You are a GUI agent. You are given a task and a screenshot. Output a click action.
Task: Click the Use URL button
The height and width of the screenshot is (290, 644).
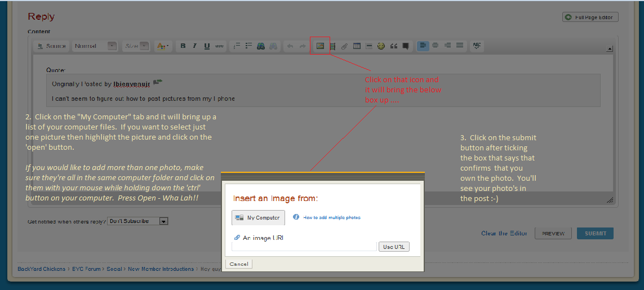pyautogui.click(x=394, y=247)
